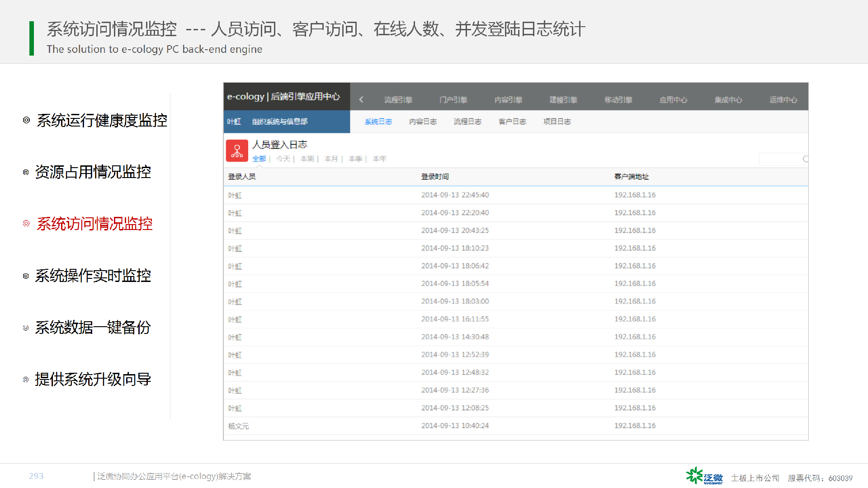This screenshot has width=868, height=488.
Task: Click the red personnel login log icon
Action: point(237,150)
